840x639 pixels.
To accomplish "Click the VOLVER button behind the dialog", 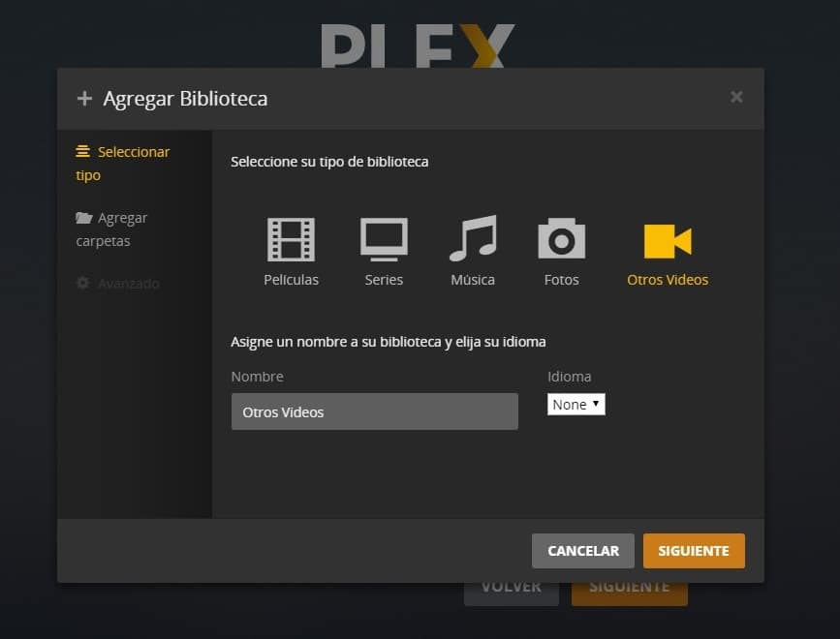I will tap(511, 593).
